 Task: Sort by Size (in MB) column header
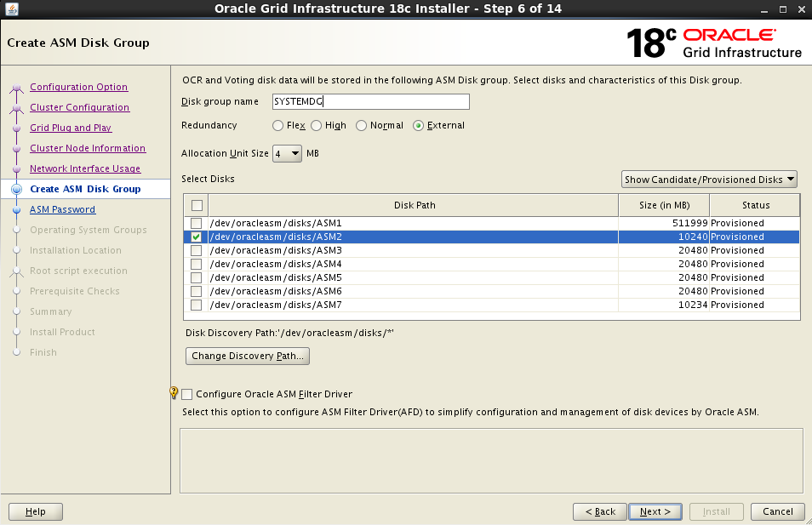664,206
